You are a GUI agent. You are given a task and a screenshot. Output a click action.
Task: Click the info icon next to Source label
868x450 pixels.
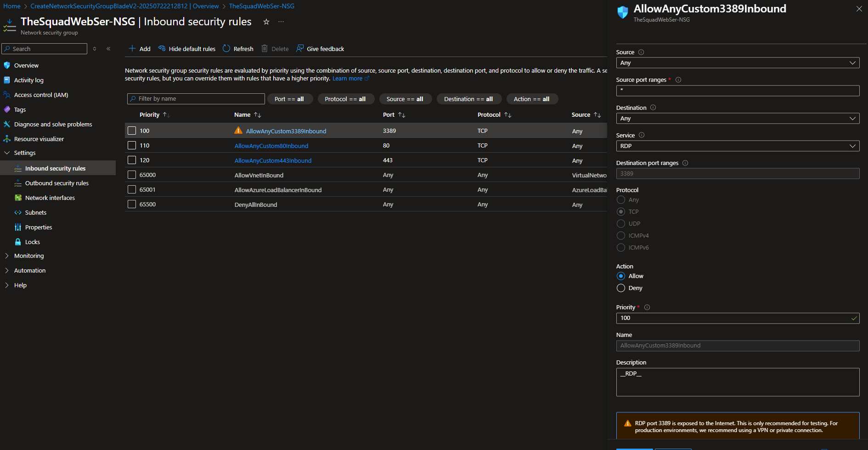[641, 52]
